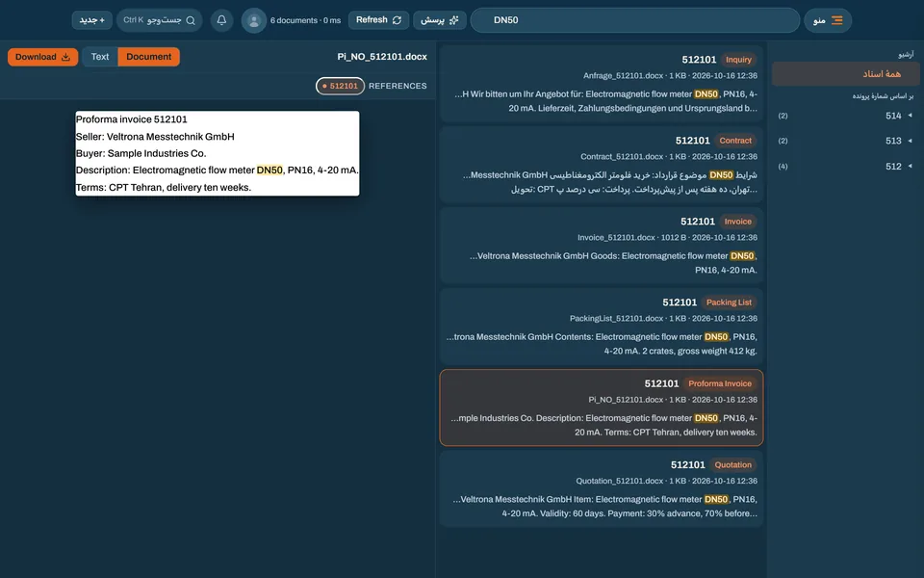Image resolution: width=924 pixels, height=578 pixels.
Task: Click the 'Terms: CPT Tehran, delivery ten weeks.' line
Action: 164,188
